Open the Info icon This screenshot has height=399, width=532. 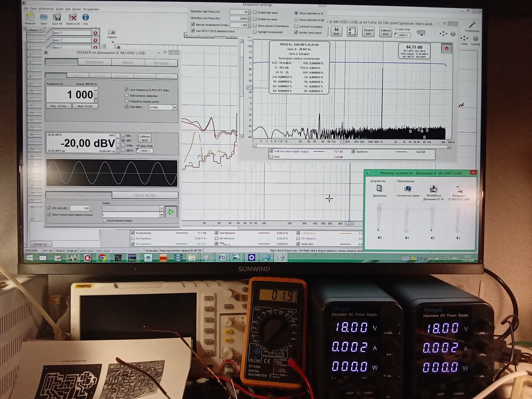pyautogui.click(x=85, y=18)
